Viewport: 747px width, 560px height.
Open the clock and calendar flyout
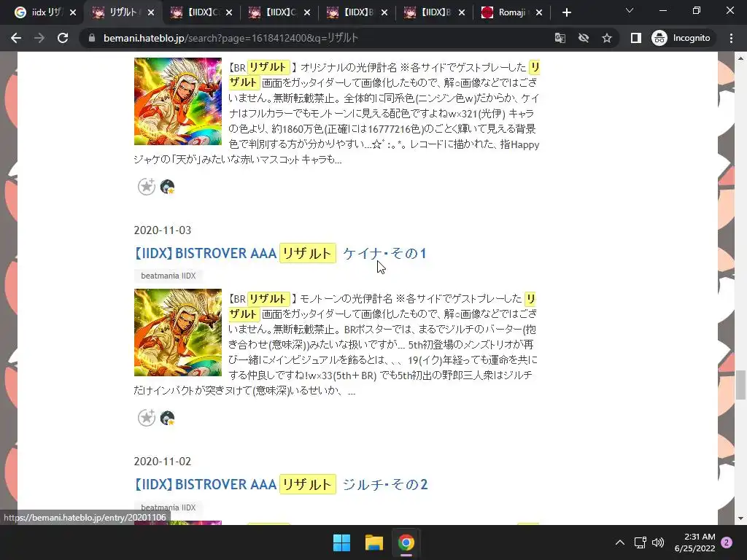(x=694, y=542)
